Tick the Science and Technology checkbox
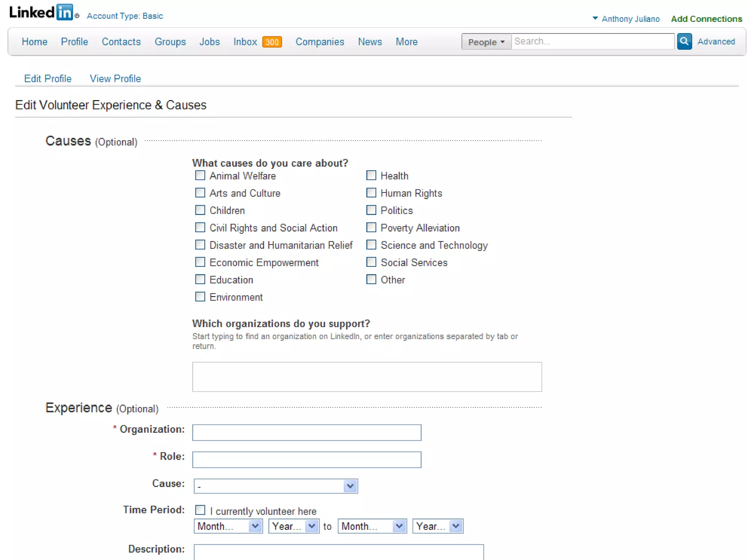Screen dimensions: 747x560 click(x=371, y=245)
